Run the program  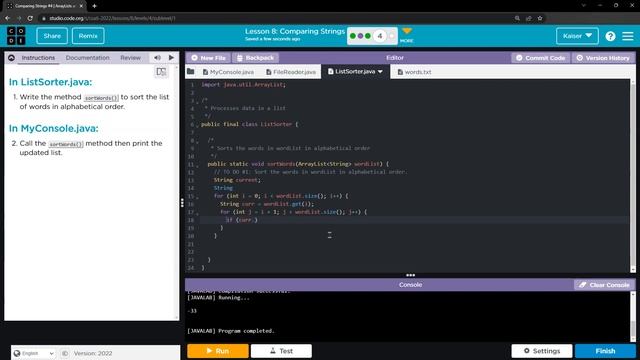click(x=218, y=351)
